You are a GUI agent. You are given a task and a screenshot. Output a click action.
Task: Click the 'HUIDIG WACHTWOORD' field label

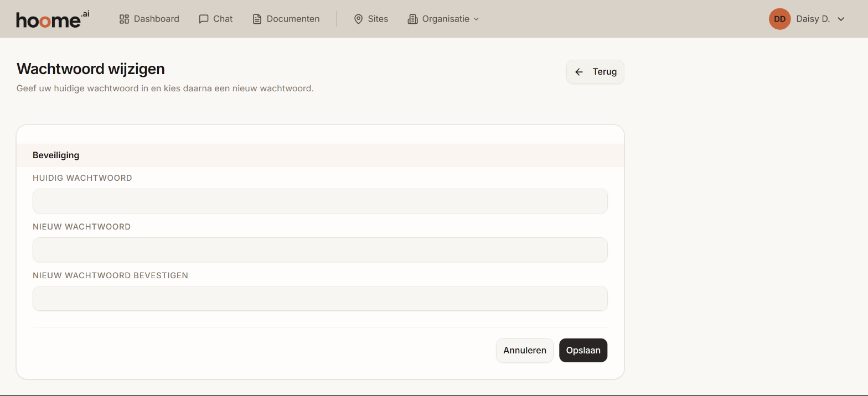pos(82,178)
